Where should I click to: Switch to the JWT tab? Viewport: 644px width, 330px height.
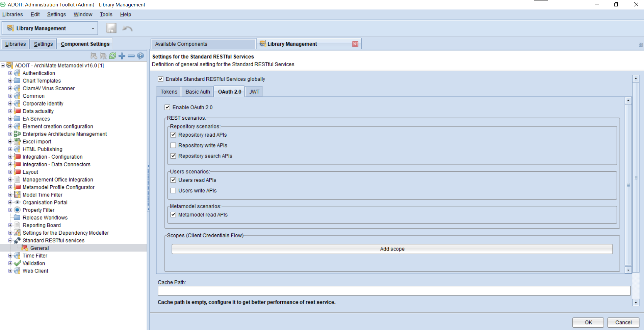[x=254, y=92]
